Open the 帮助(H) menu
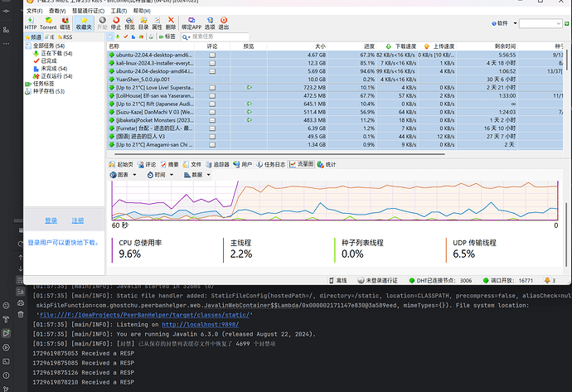Image resolution: width=572 pixels, height=392 pixels. tap(142, 11)
